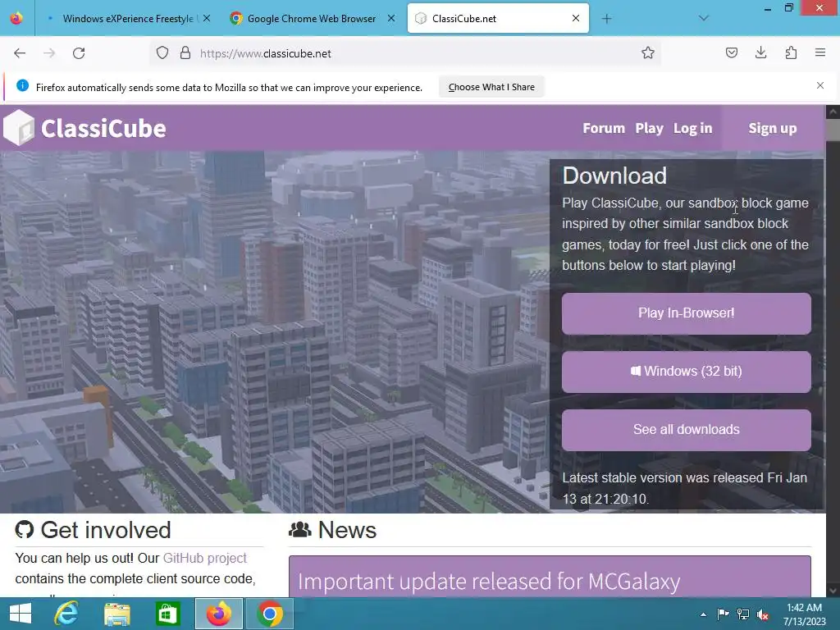Expand the list all tabs dropdown

[704, 18]
